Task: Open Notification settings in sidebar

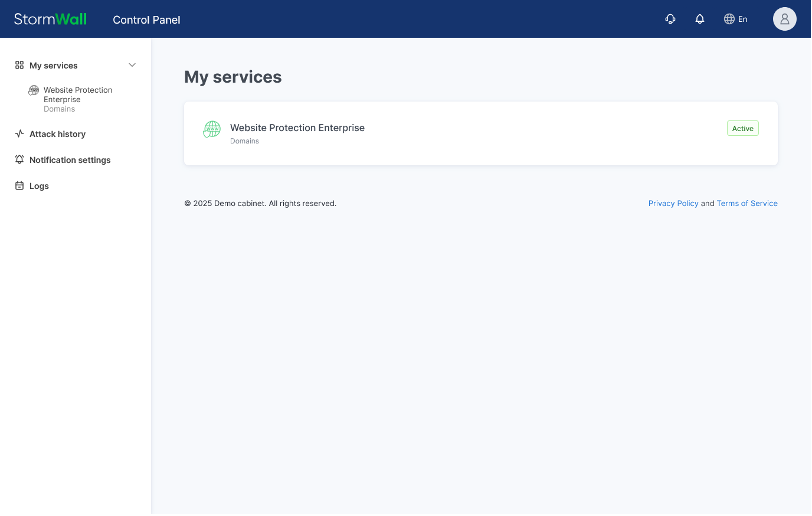Action: tap(70, 160)
